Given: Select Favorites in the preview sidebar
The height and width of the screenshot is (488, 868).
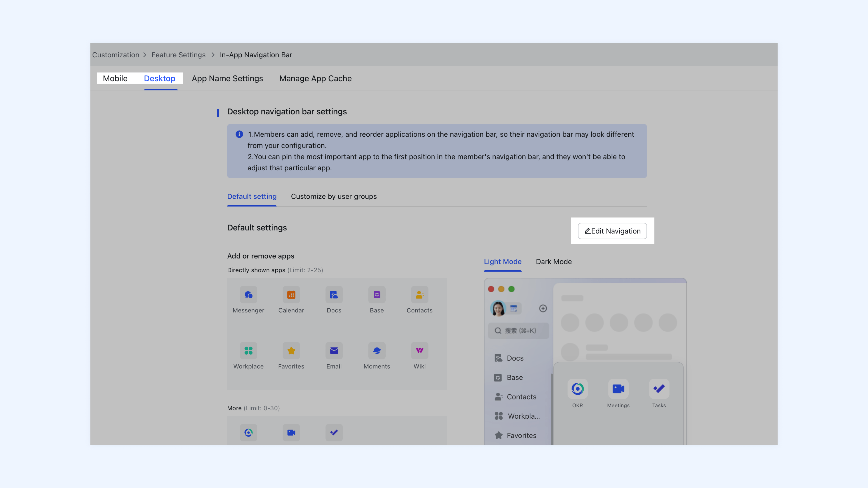Looking at the screenshot, I should click(515, 435).
